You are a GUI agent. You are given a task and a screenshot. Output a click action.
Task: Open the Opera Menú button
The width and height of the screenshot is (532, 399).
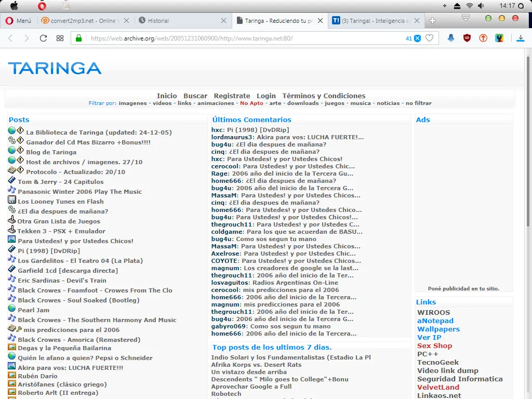[18, 21]
